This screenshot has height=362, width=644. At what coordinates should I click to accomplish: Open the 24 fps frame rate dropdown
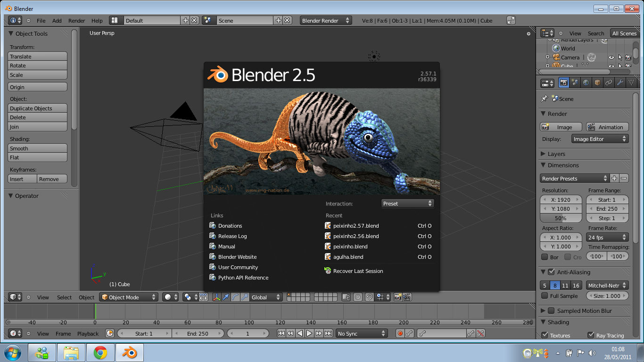607,238
